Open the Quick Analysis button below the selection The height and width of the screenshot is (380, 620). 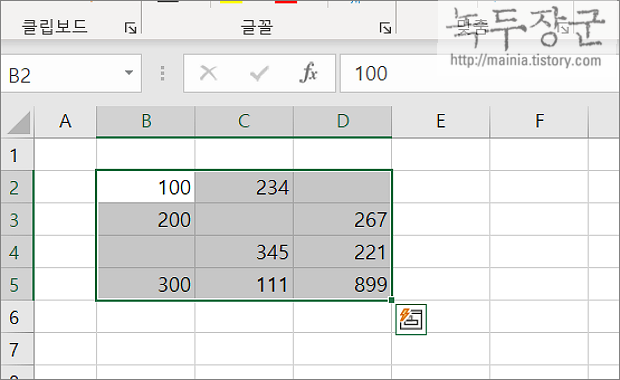coord(411,320)
